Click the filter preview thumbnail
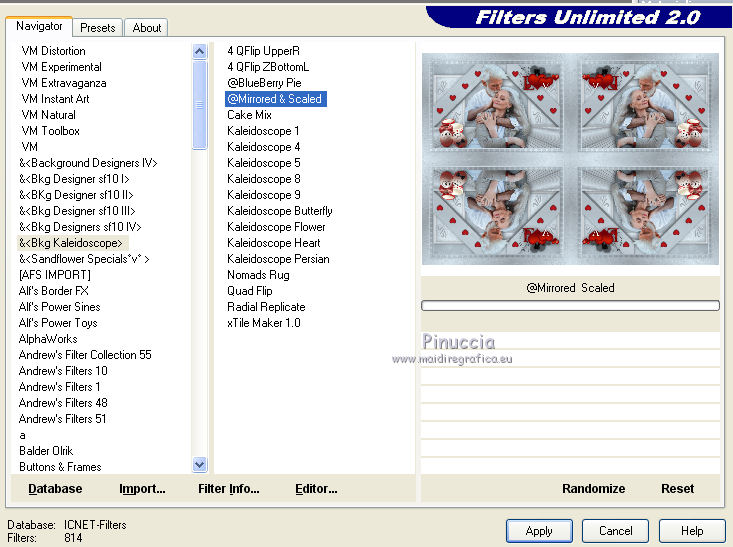Screen dimensions: 733x547 pyautogui.click(x=570, y=159)
